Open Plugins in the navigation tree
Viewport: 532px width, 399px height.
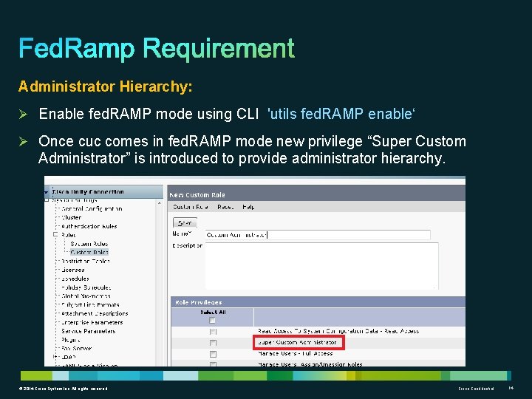click(71, 340)
